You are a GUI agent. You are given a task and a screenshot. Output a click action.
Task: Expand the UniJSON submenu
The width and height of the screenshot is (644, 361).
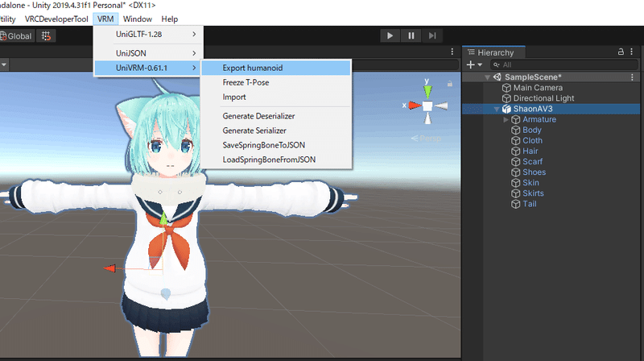pyautogui.click(x=149, y=53)
